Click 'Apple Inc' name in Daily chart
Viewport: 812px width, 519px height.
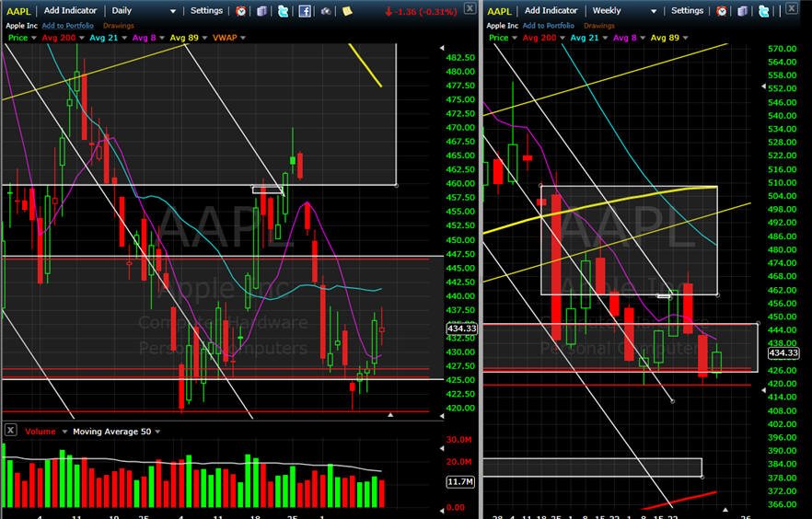tap(21, 26)
